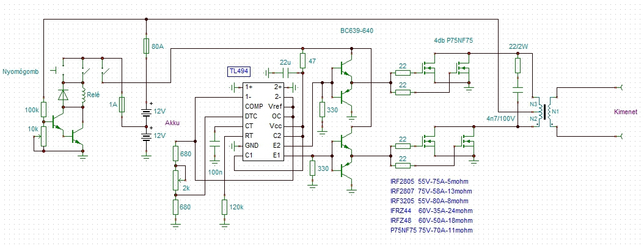Click the GND pin label on TL494
This screenshot has width=644, height=246.
[x=251, y=145]
